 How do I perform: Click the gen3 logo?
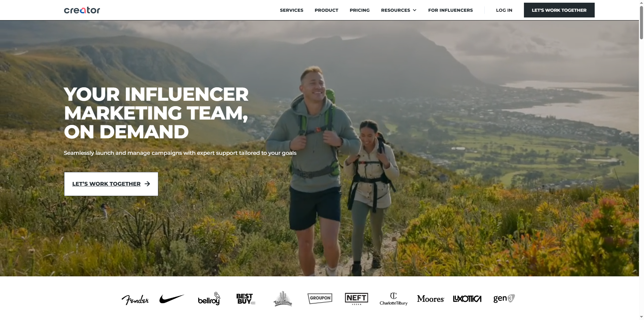point(504,298)
